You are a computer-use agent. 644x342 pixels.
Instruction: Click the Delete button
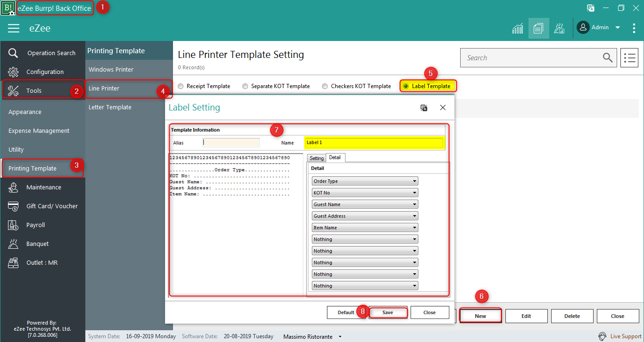[x=572, y=316]
